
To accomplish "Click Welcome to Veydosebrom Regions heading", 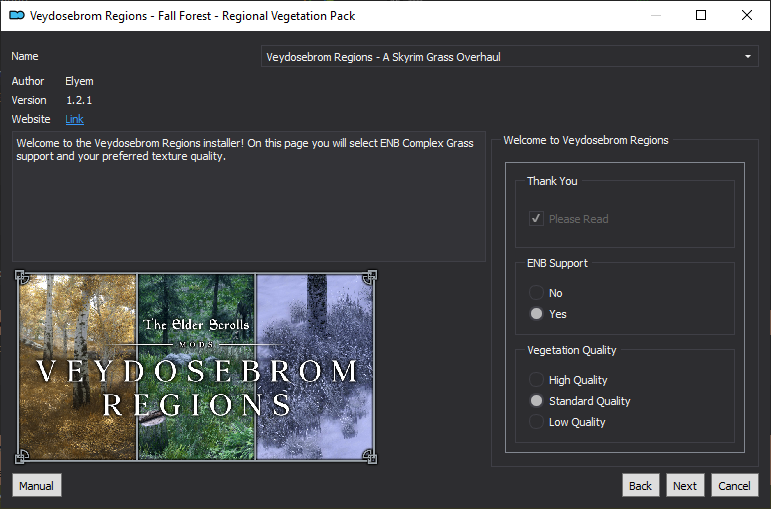I will [586, 140].
